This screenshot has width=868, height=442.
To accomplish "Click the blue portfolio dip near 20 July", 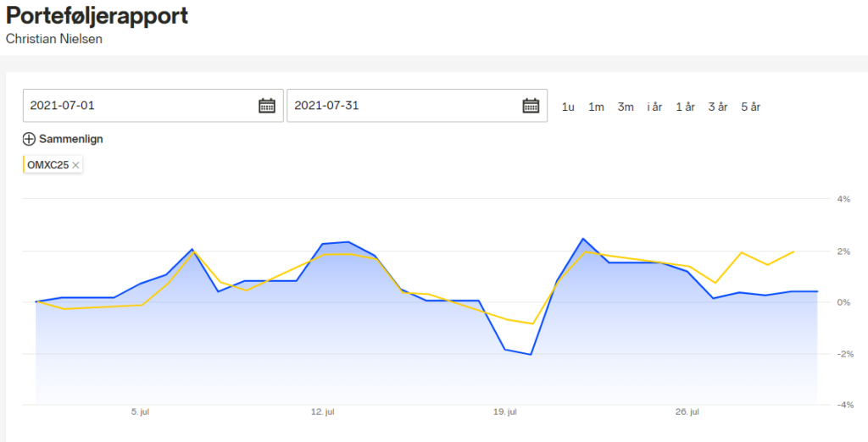I will [531, 354].
